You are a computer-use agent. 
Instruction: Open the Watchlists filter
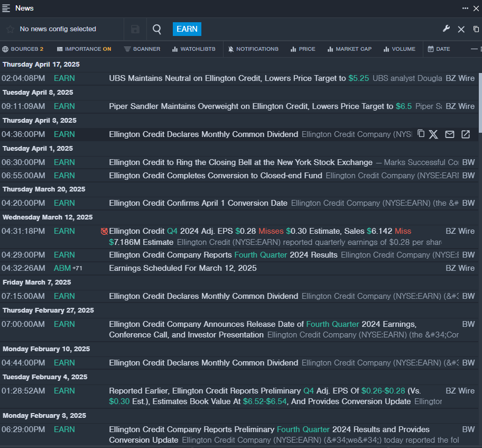[x=193, y=49]
